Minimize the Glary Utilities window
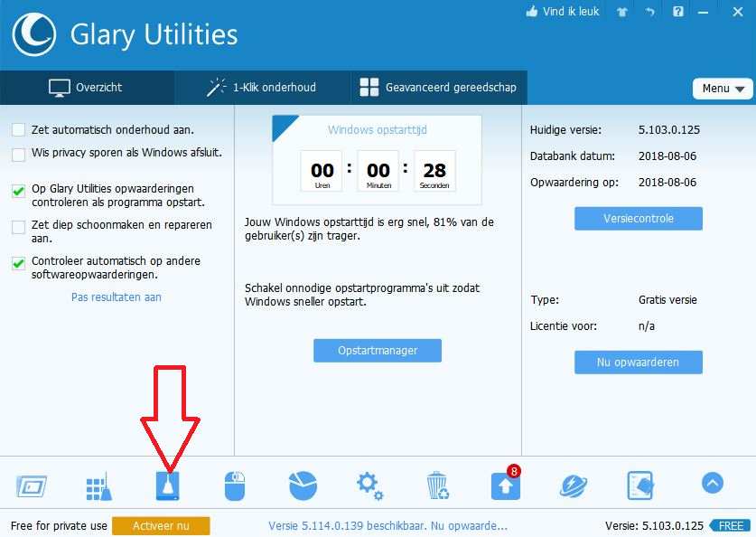This screenshot has height=537, width=756. coord(704,12)
